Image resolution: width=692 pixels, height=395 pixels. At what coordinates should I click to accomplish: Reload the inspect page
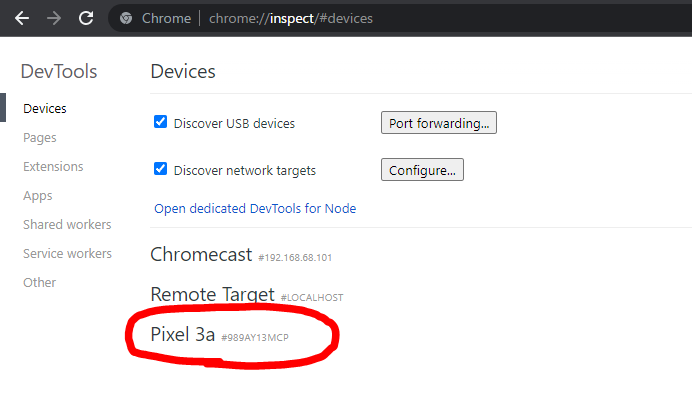coord(86,18)
